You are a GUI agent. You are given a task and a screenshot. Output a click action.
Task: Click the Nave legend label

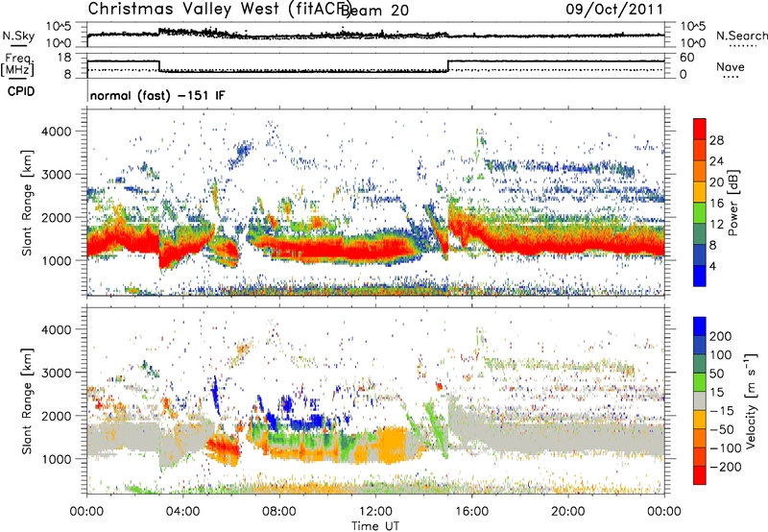[x=731, y=66]
